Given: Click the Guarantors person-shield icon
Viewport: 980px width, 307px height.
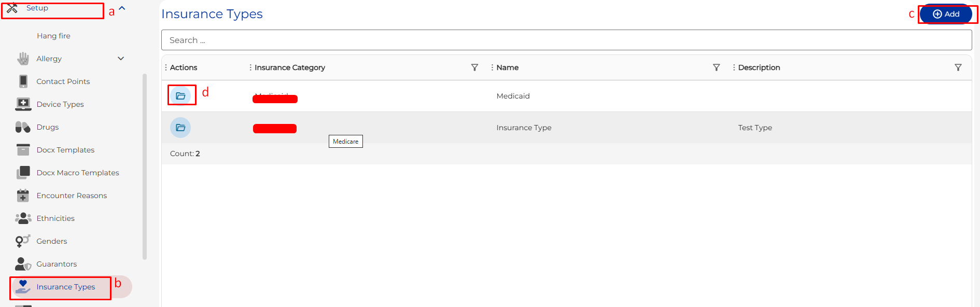Looking at the screenshot, I should tap(23, 264).
